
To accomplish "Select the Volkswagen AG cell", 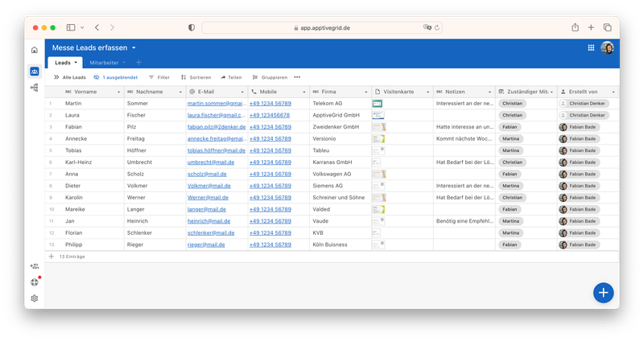I will [x=341, y=174].
